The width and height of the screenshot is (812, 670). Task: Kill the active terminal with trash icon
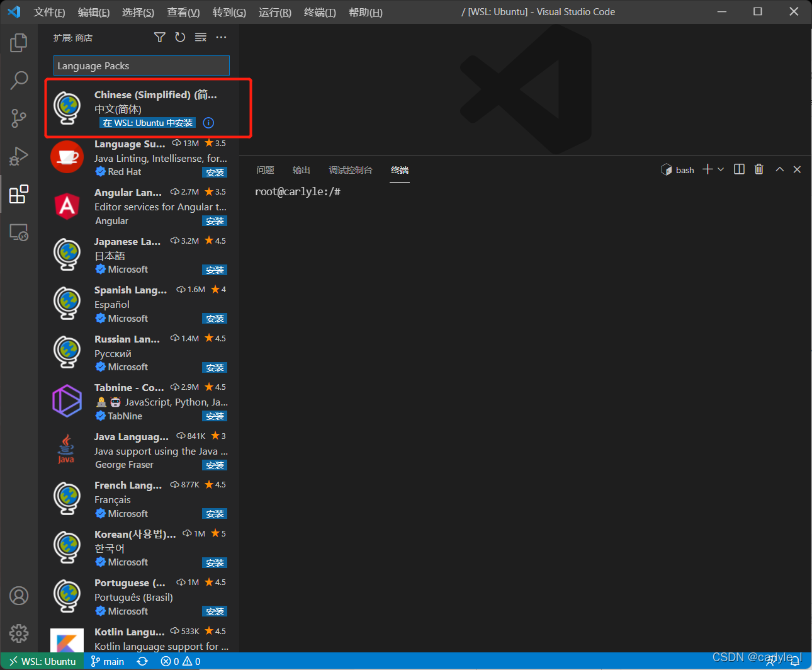click(x=758, y=169)
